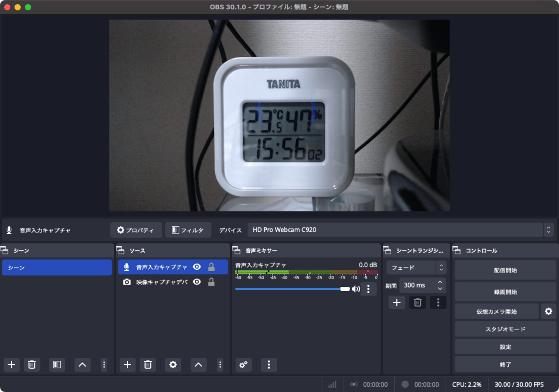Screen dimensions: 559x392
Task: Click 録画開始 to start recording
Action: (x=505, y=292)
